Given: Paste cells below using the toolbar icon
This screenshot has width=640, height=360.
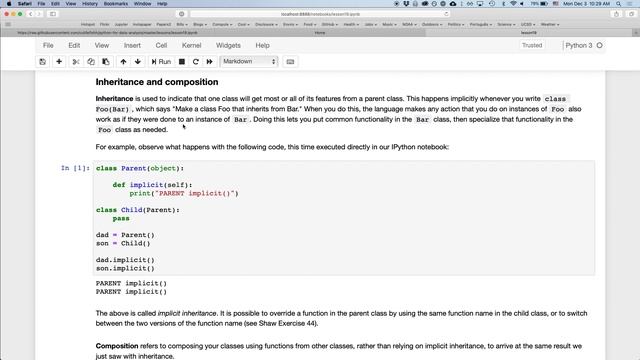Looking at the screenshot, I should [x=106, y=62].
